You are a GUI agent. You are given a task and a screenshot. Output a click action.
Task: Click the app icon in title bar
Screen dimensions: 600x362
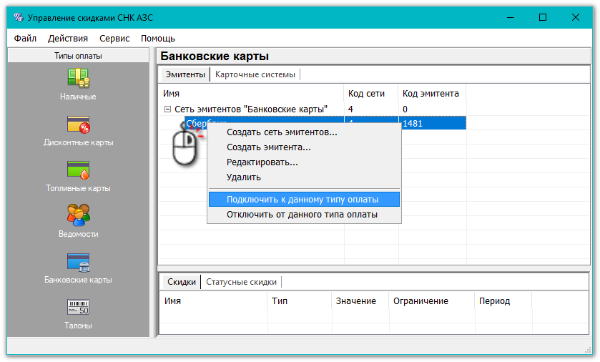click(18, 18)
